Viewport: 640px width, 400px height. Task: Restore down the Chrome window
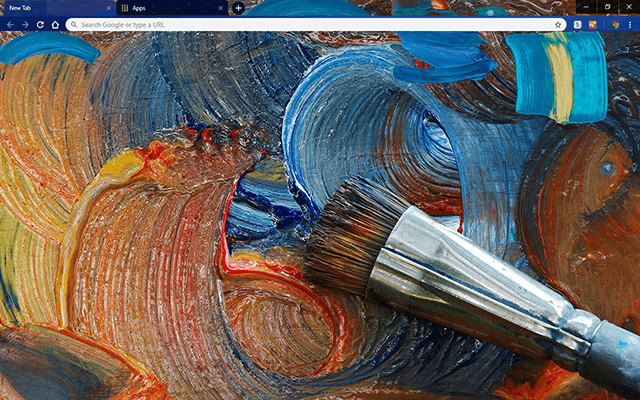coord(607,7)
